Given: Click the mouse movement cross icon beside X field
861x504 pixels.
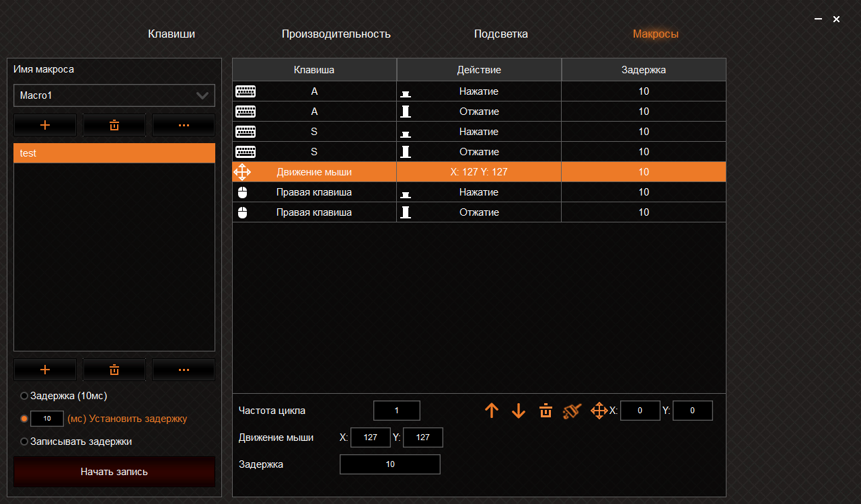Looking at the screenshot, I should click(x=599, y=411).
